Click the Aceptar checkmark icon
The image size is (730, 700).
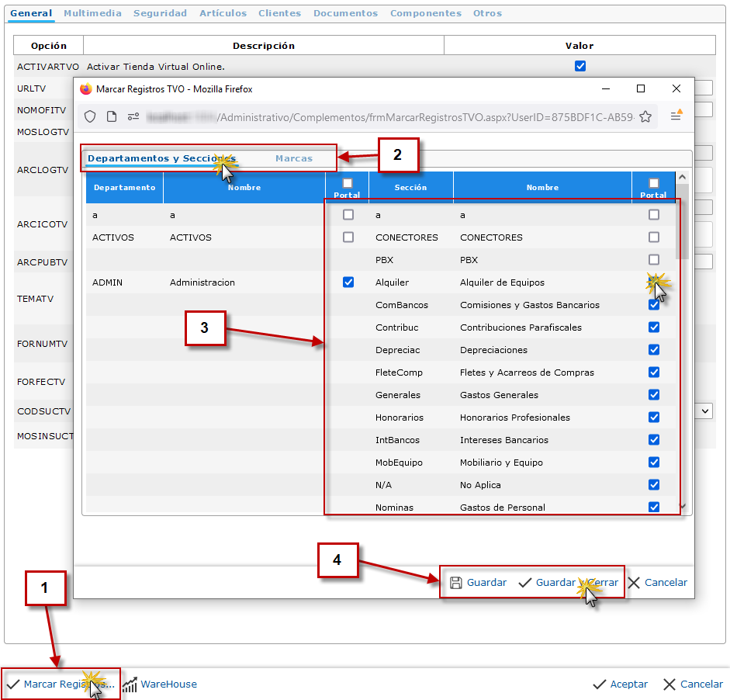pyautogui.click(x=599, y=684)
